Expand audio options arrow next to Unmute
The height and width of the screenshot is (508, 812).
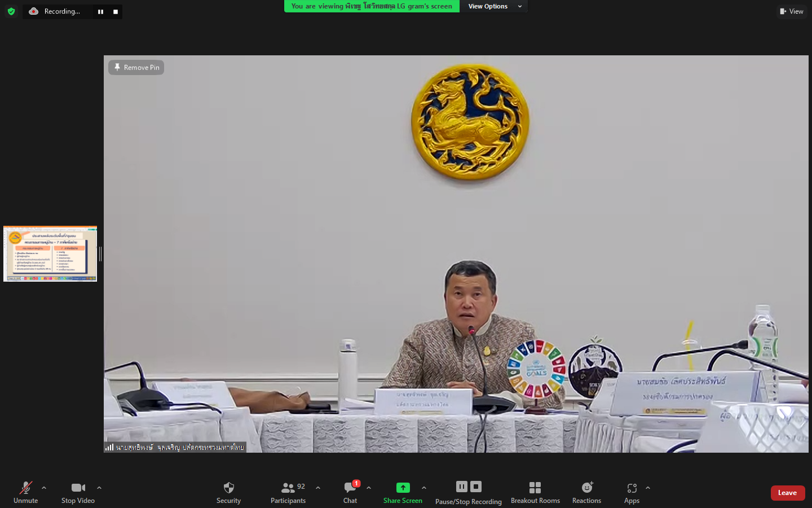click(44, 488)
